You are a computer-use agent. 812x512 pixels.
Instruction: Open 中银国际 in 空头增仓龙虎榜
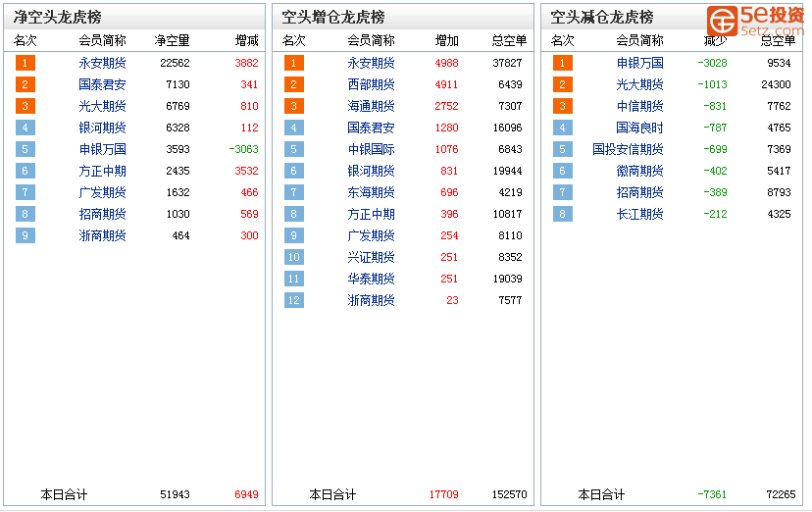pyautogui.click(x=371, y=149)
